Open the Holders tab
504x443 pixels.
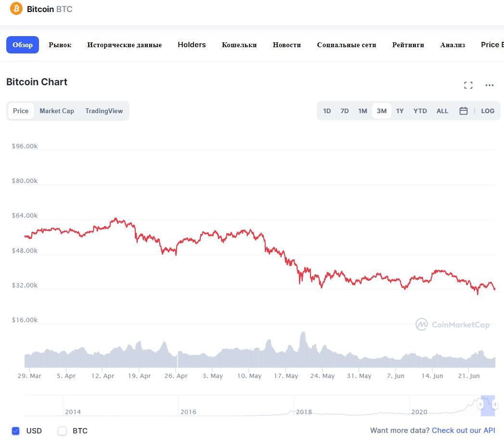point(192,45)
